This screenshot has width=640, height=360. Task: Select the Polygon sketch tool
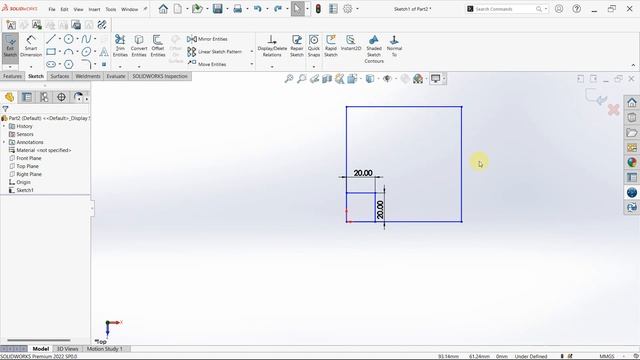coord(69,64)
